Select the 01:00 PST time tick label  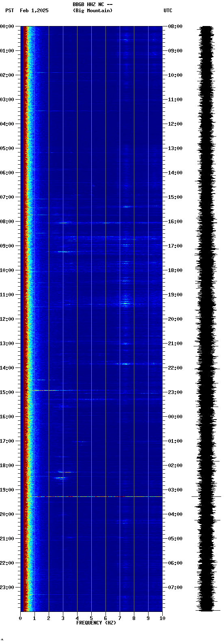[x=7, y=51]
